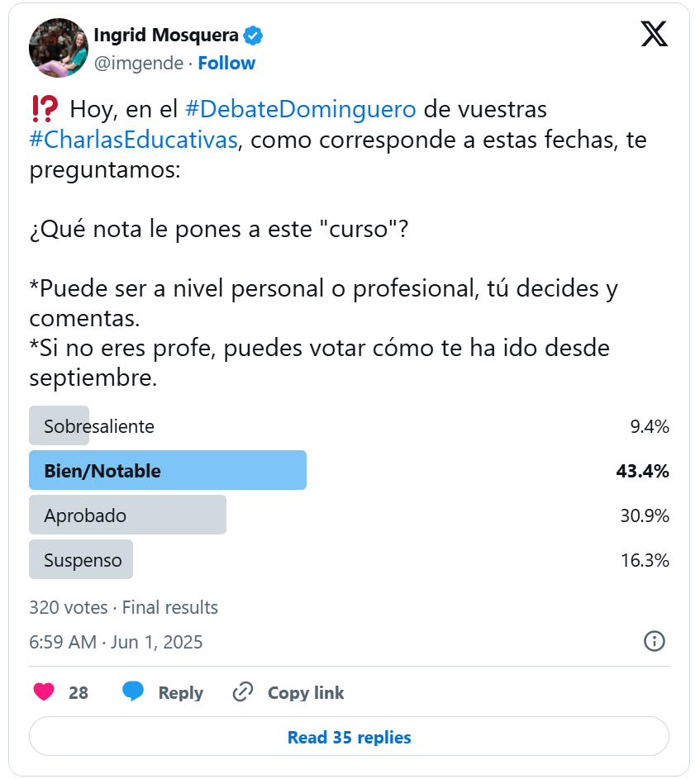This screenshot has height=779, width=700.
Task: Follow the @imgende account
Action: point(226,64)
